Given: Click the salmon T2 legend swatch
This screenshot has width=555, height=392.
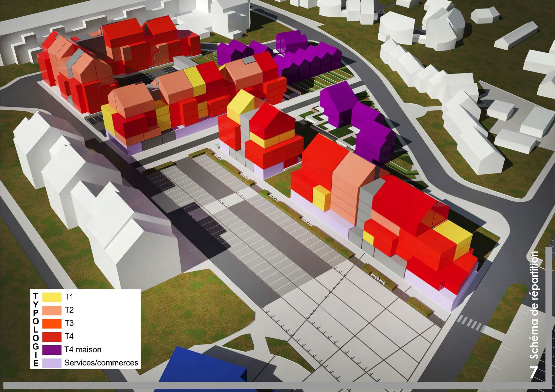Looking at the screenshot, I should click(x=52, y=310).
